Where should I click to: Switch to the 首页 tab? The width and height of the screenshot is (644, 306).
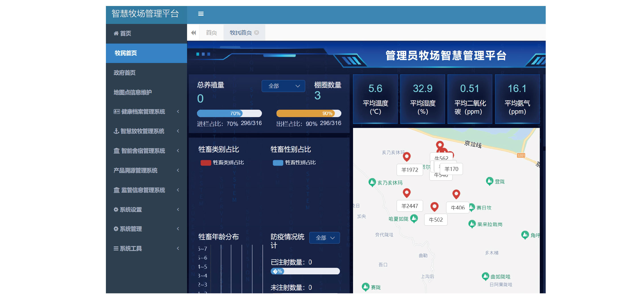pos(211,33)
